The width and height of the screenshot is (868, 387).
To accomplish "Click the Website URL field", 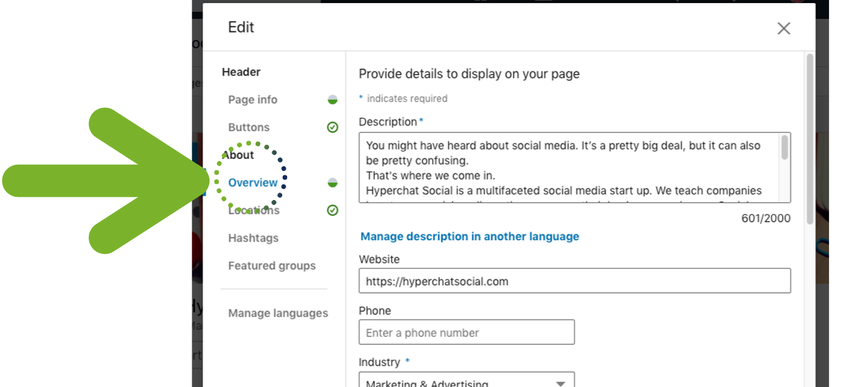I will (575, 280).
